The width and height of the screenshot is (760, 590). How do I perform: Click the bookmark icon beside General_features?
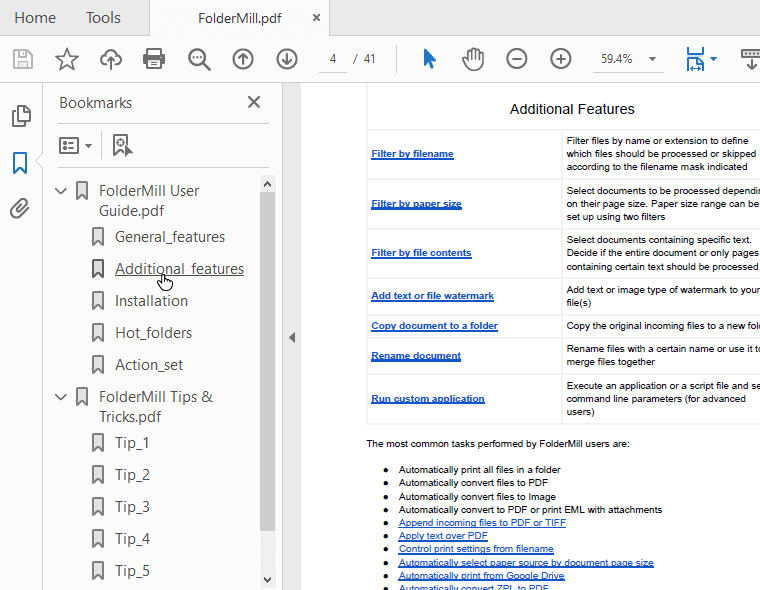click(98, 237)
